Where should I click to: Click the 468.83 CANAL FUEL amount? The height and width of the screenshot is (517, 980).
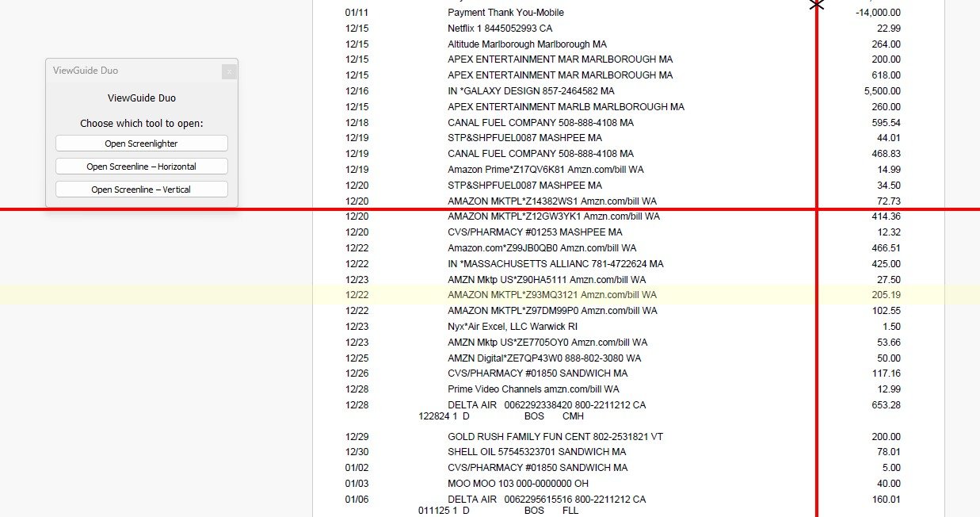[x=887, y=154]
